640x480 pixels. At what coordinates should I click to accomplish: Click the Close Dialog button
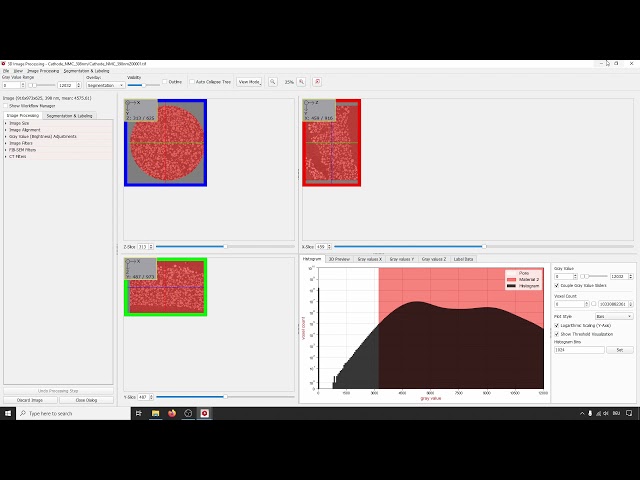pos(86,400)
